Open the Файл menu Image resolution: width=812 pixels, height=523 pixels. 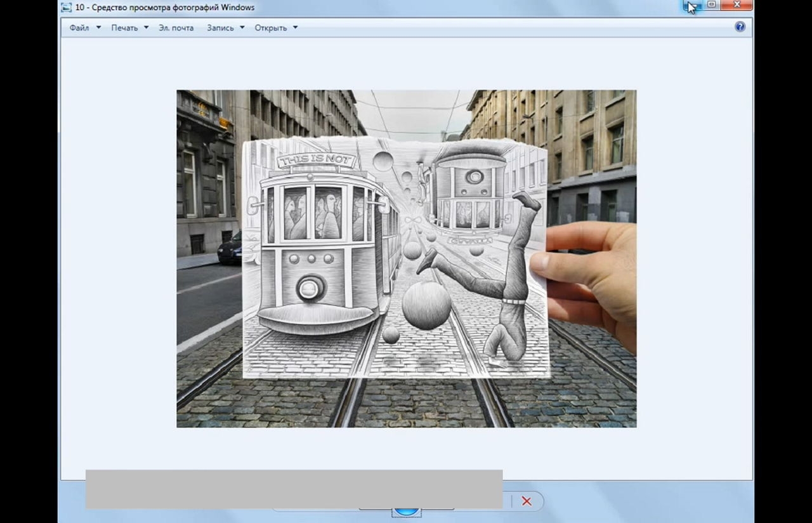pyautogui.click(x=85, y=28)
